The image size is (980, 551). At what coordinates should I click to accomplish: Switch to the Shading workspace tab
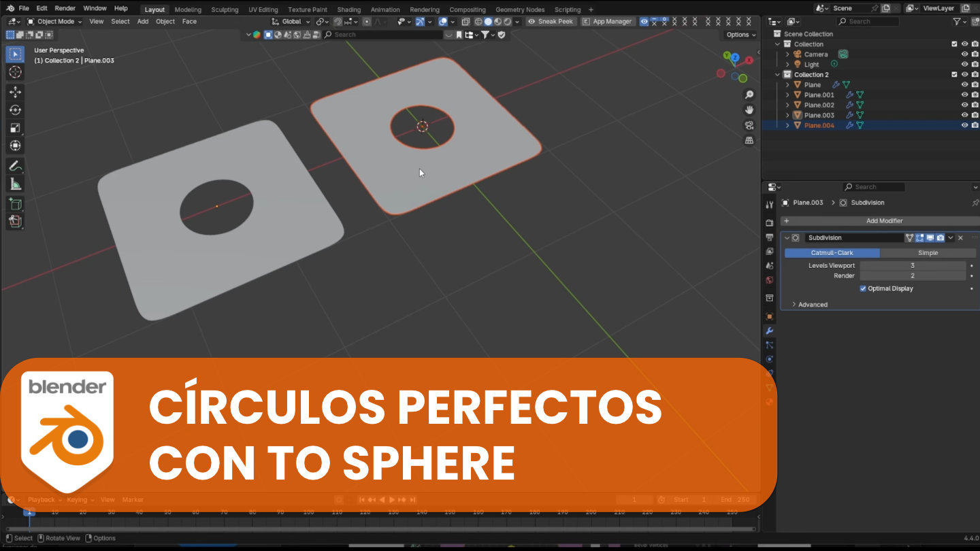click(x=349, y=10)
